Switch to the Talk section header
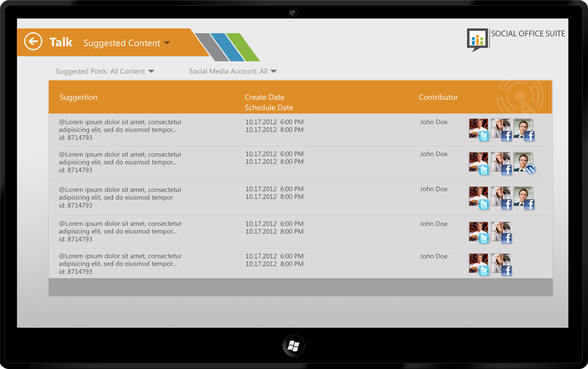The image size is (588, 369). coord(62,42)
